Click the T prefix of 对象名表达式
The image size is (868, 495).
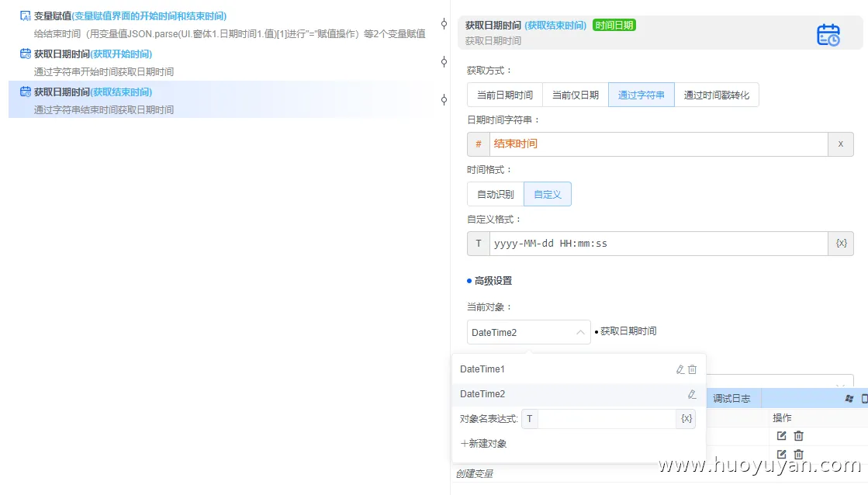click(530, 419)
